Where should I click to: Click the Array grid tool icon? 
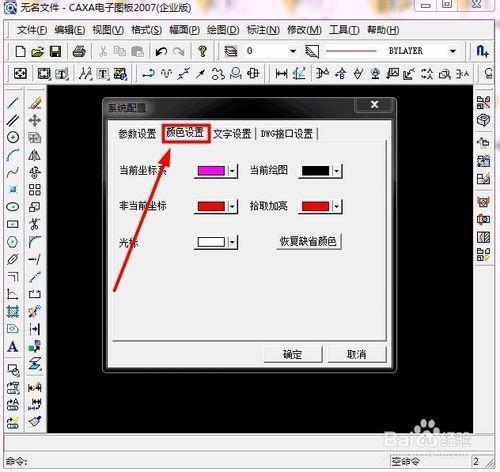(35, 190)
